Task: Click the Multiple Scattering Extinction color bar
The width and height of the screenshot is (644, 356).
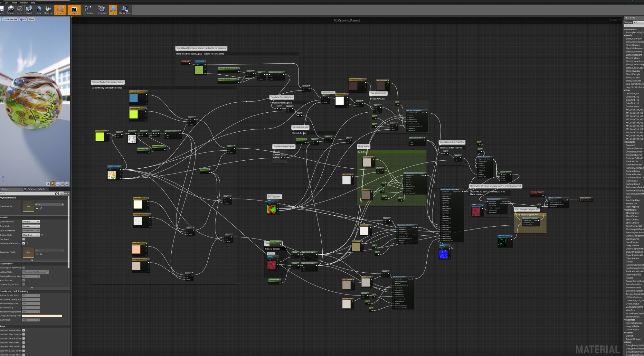Action: pos(42,316)
